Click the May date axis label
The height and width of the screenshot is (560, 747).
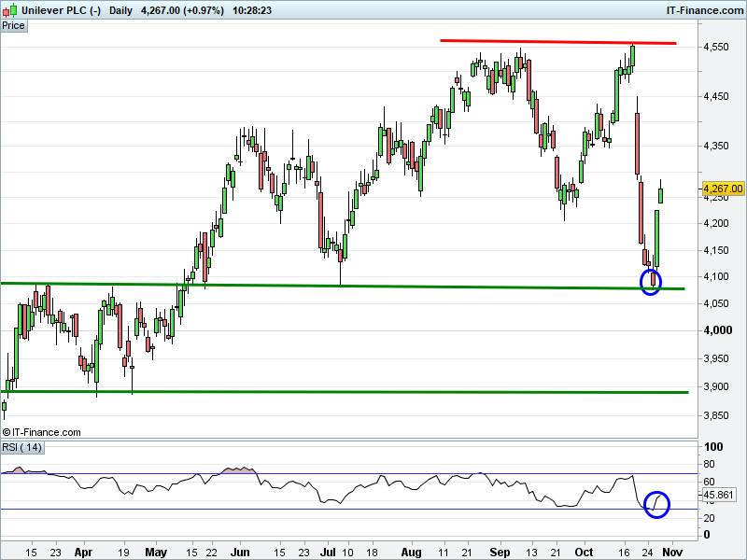pos(156,552)
